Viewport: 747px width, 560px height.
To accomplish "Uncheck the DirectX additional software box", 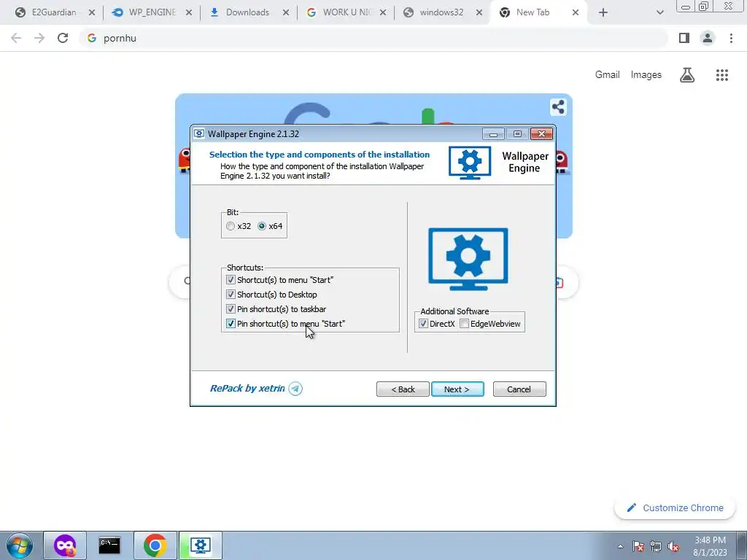I will [x=423, y=324].
